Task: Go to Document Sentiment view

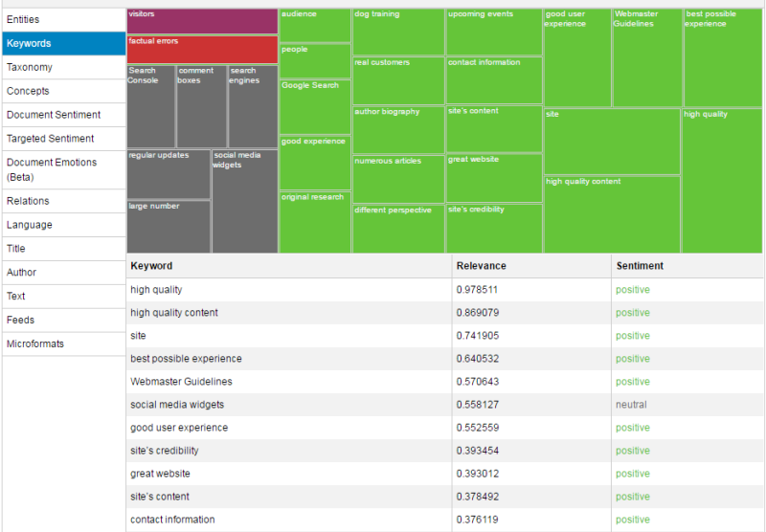Action: click(x=63, y=115)
